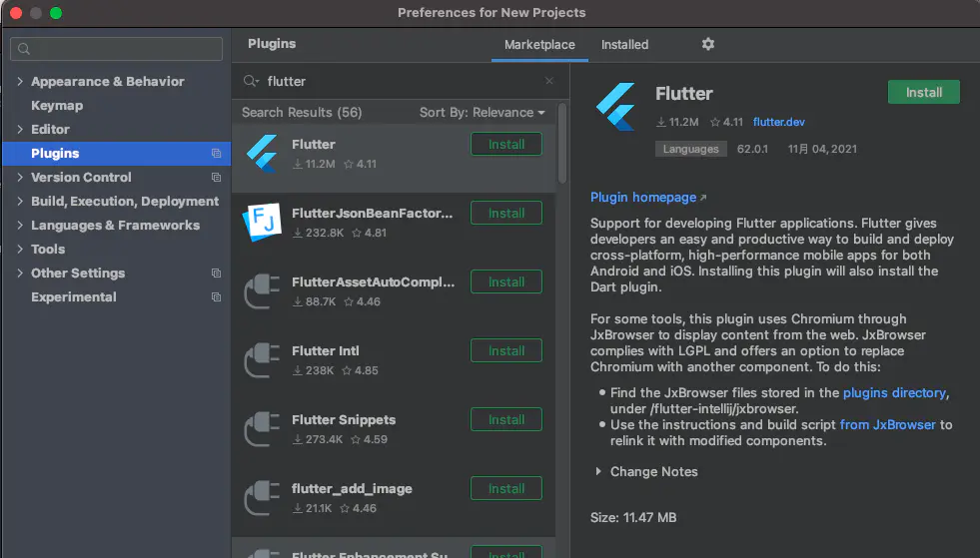Click the FlutterAssetAutoCompletion plug icon

pyautogui.click(x=262, y=291)
